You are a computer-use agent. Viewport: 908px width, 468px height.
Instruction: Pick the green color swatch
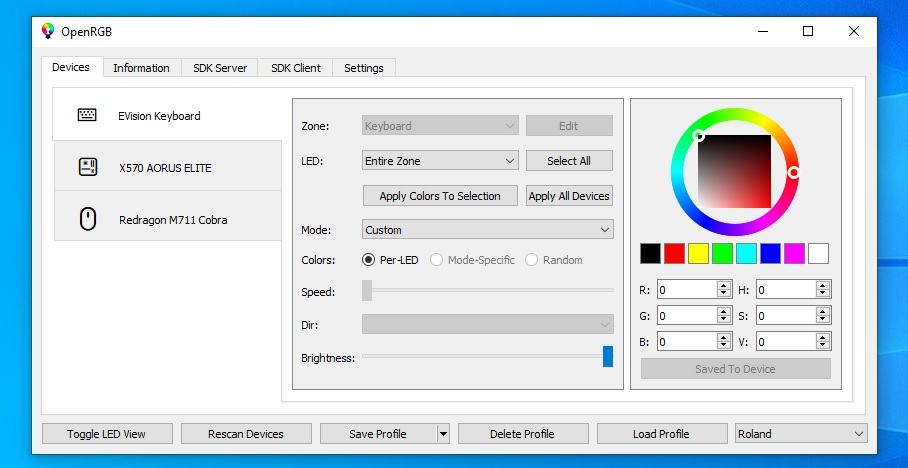pyautogui.click(x=722, y=254)
